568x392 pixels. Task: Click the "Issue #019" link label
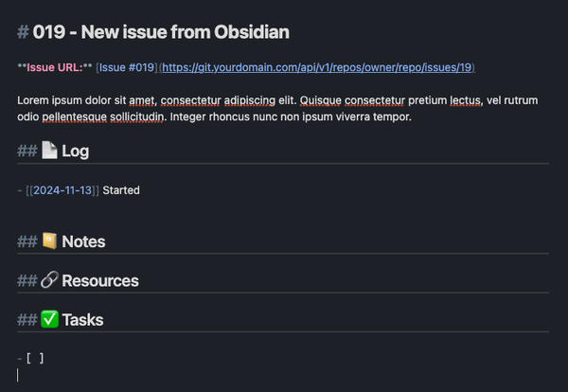[127, 67]
